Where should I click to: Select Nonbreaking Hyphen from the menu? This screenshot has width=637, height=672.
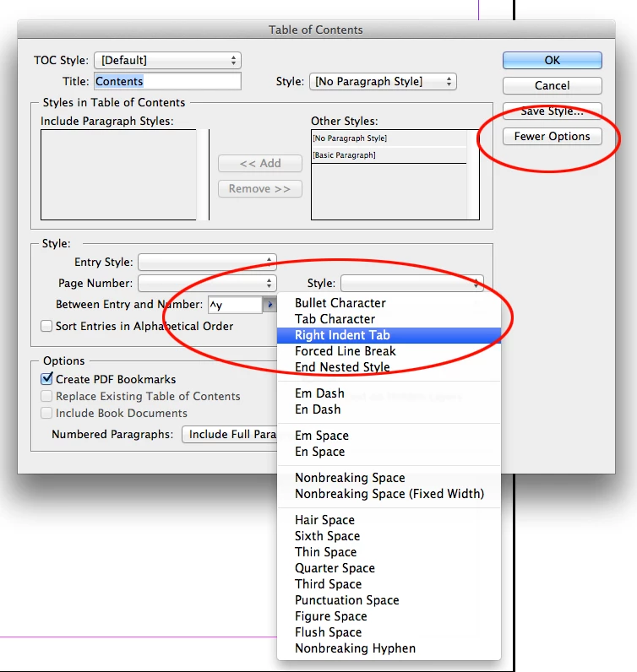389,648
